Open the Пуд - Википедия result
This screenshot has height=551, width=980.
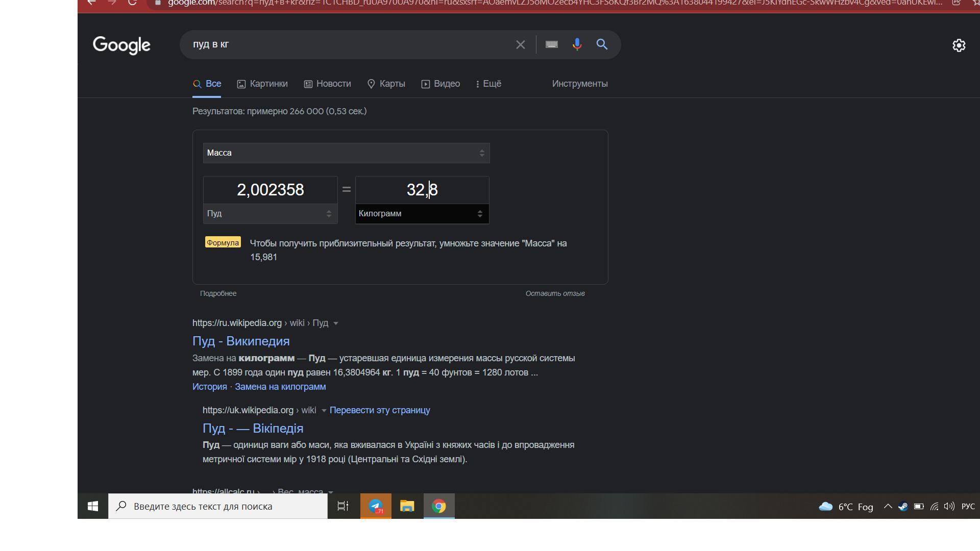[241, 341]
